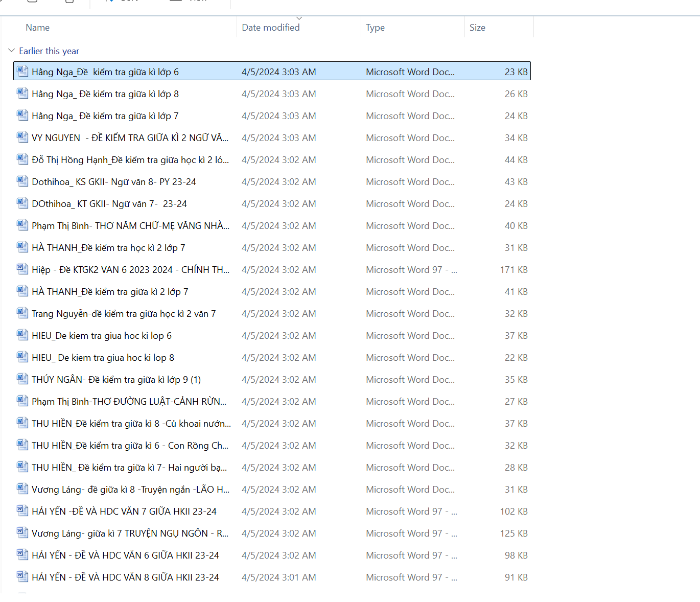This screenshot has height=602, width=700.
Task: Click Word icon of 'Hằng Nga_Đề kiểm tra giữa kì lớp 6'
Action: 22,71
